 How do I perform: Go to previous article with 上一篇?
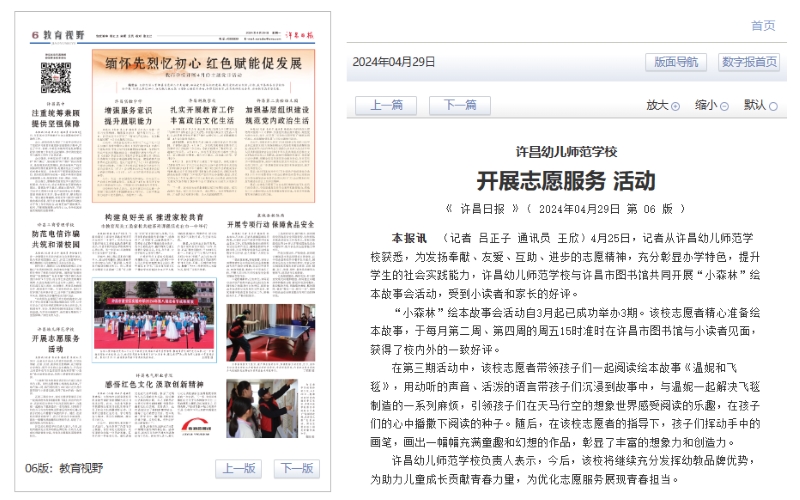tap(385, 106)
